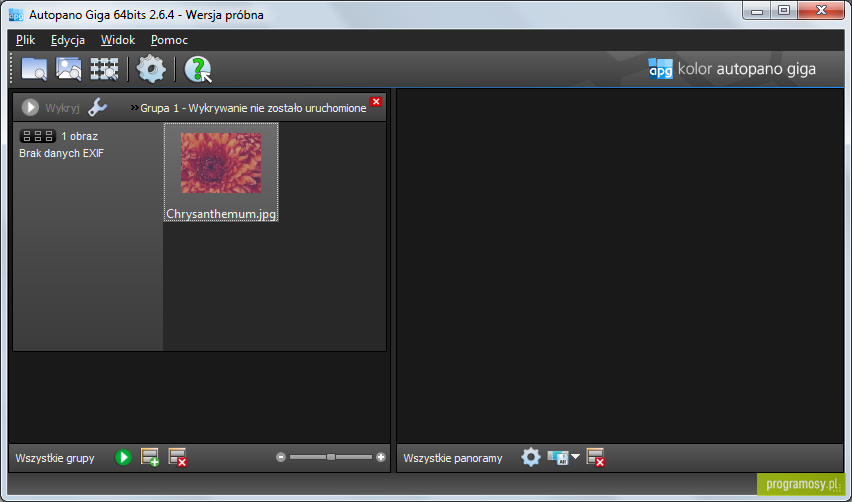Click the thumbnail size slider handle
The image size is (852, 502).
pyautogui.click(x=330, y=457)
